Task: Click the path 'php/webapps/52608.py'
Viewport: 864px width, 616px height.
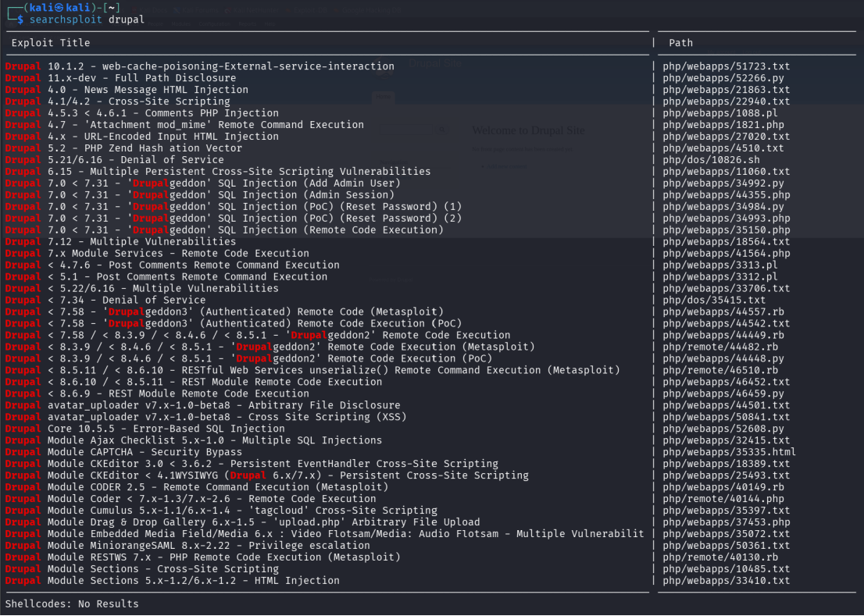Action: 723,429
